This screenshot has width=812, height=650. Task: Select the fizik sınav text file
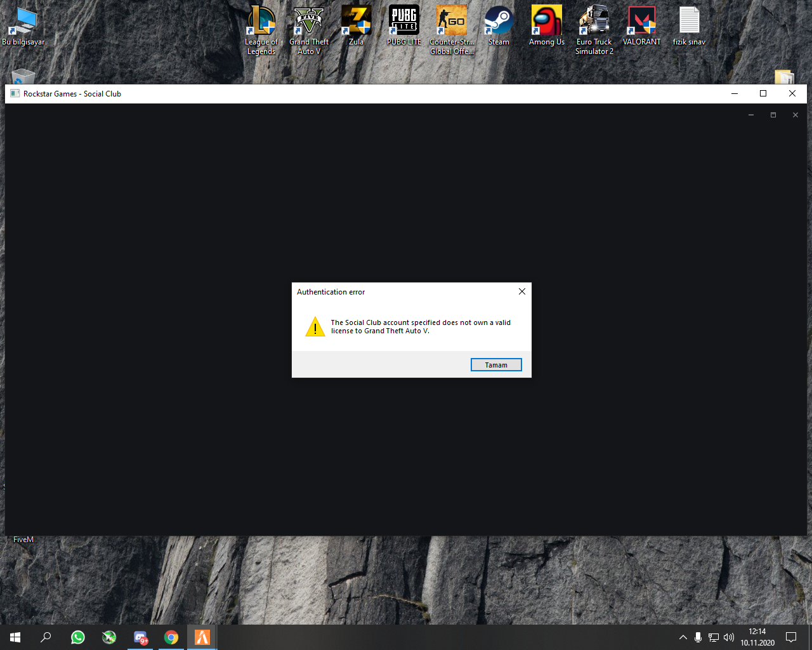tap(689, 25)
